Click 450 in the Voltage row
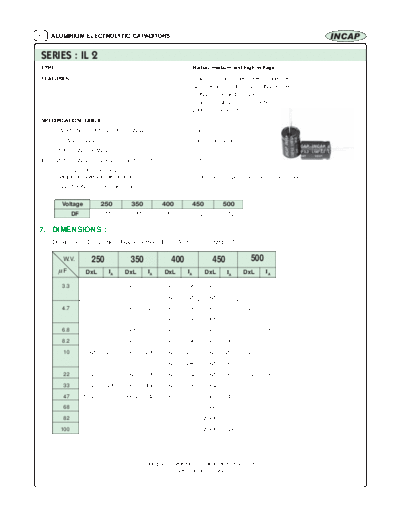The height and width of the screenshot is (518, 400). pyautogui.click(x=198, y=204)
